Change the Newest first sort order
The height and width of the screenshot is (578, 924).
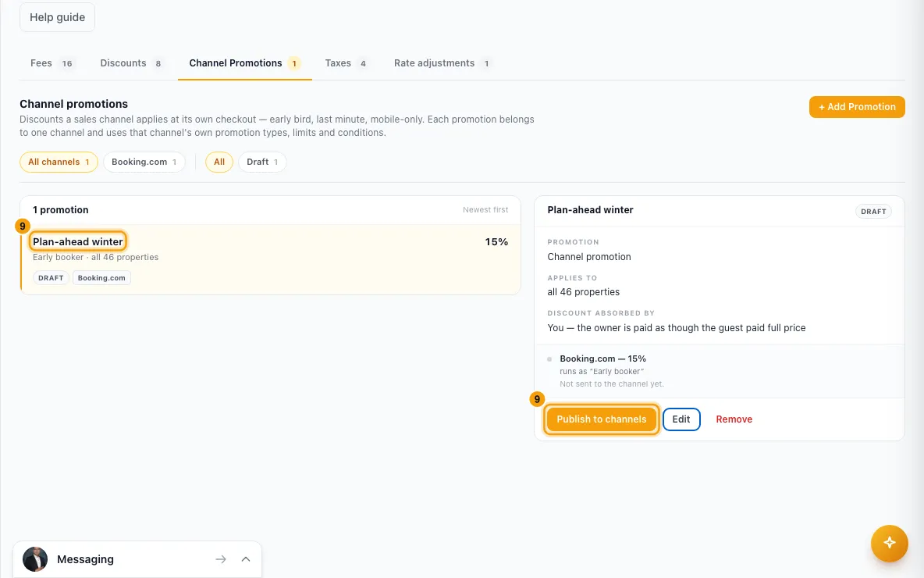[x=485, y=210]
